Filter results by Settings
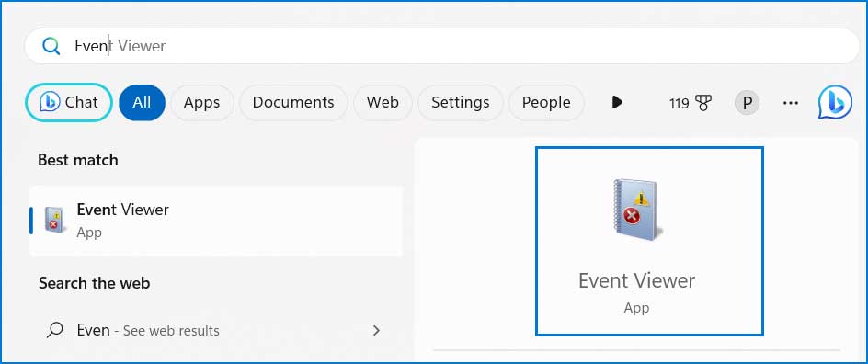 pos(460,102)
